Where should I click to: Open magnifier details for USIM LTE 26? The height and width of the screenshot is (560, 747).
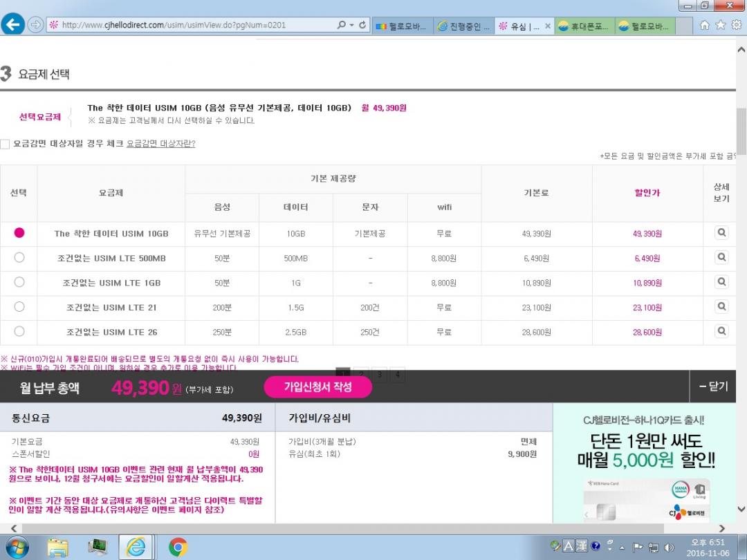click(721, 332)
